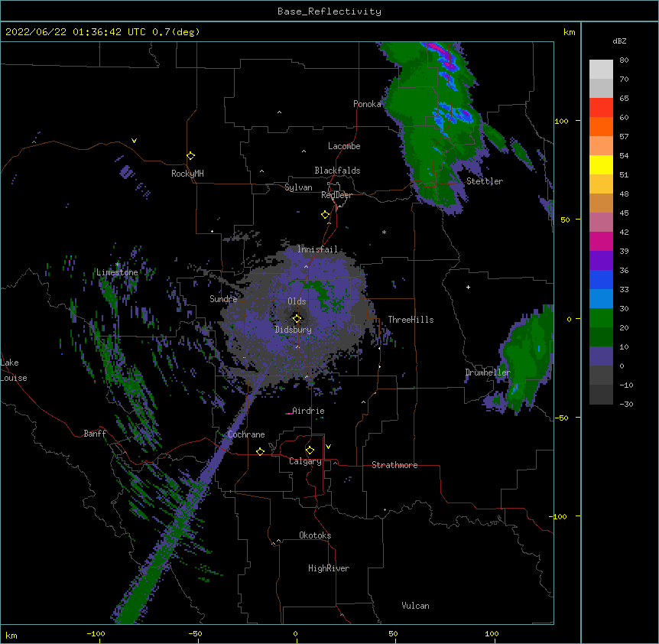
Task: Click the Sundre town label
Action: pyautogui.click(x=223, y=299)
